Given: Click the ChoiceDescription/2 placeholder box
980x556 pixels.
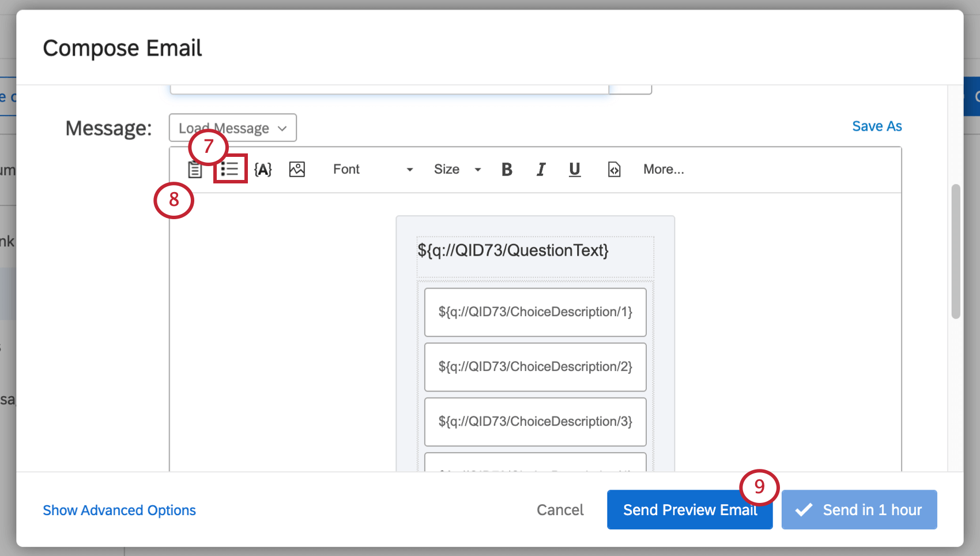Looking at the screenshot, I should [535, 367].
